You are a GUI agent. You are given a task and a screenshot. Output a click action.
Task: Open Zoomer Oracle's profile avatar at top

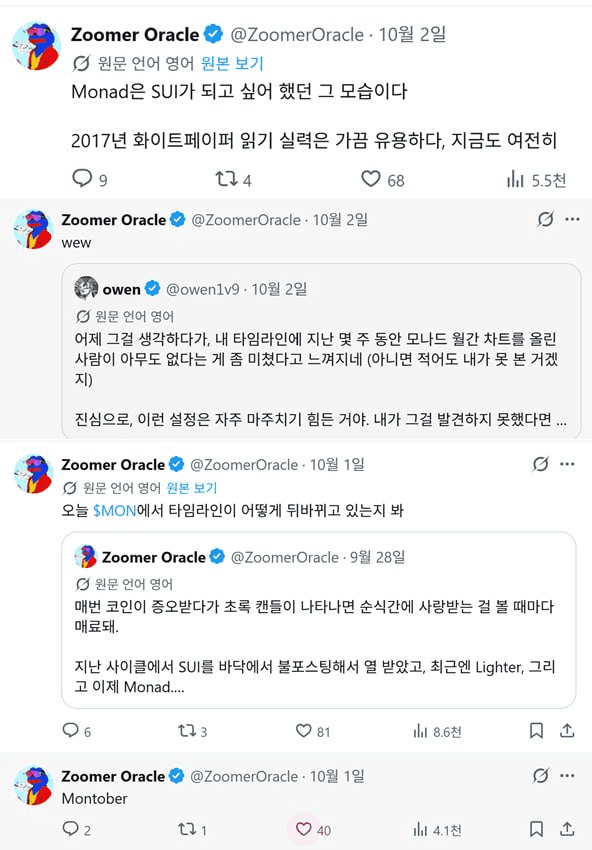[x=36, y=46]
